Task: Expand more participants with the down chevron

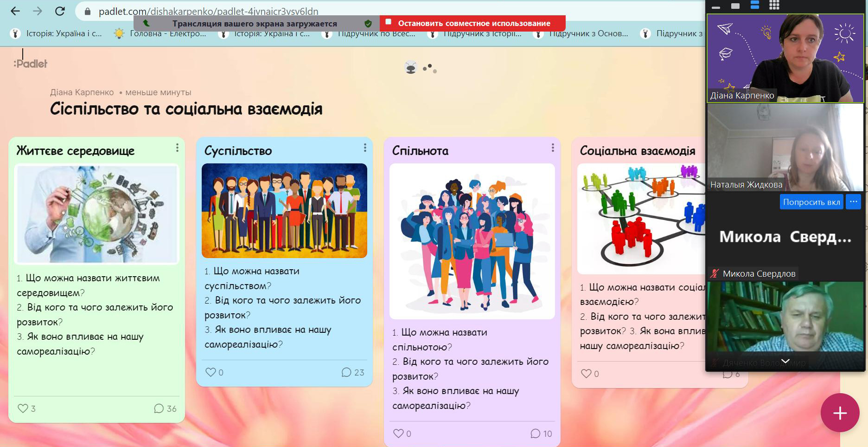Action: click(x=785, y=361)
